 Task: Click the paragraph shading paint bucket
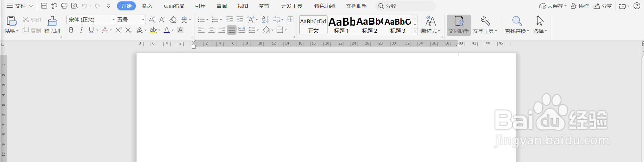(266, 30)
